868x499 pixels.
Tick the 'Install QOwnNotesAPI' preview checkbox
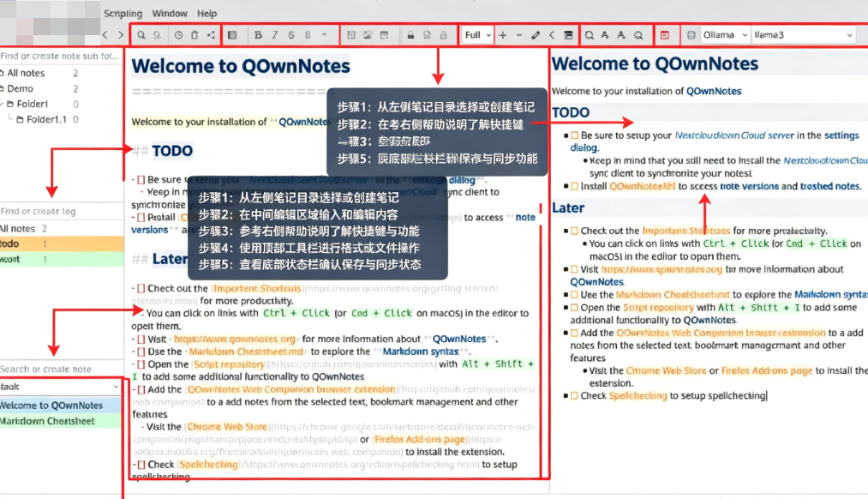pos(575,186)
